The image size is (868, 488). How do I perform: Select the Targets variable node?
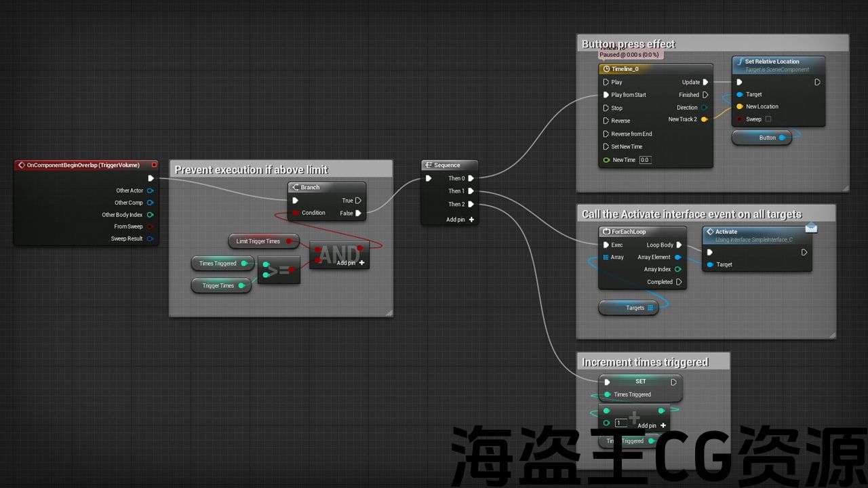point(629,308)
